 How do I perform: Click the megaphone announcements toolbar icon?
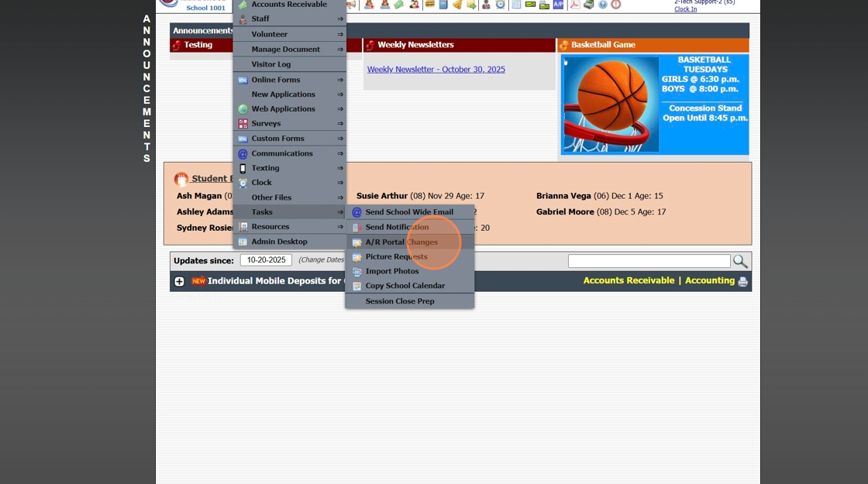(x=351, y=5)
